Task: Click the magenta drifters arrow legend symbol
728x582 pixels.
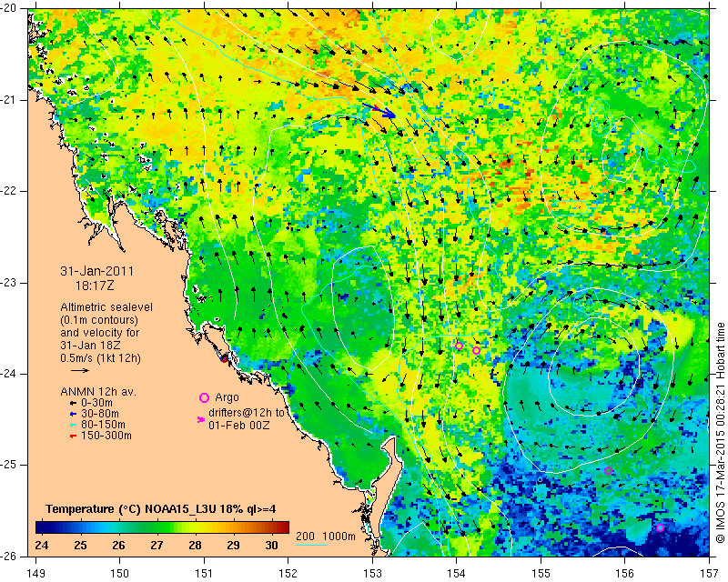Action: pyautogui.click(x=201, y=419)
